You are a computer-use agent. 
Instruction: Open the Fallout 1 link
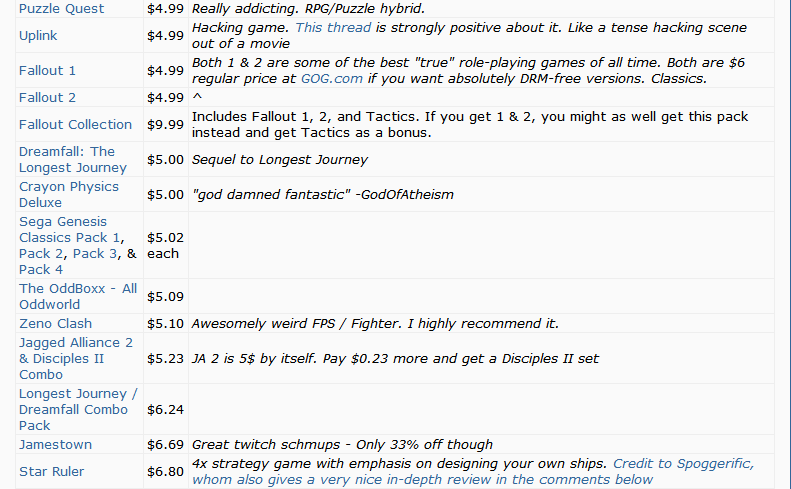point(47,71)
